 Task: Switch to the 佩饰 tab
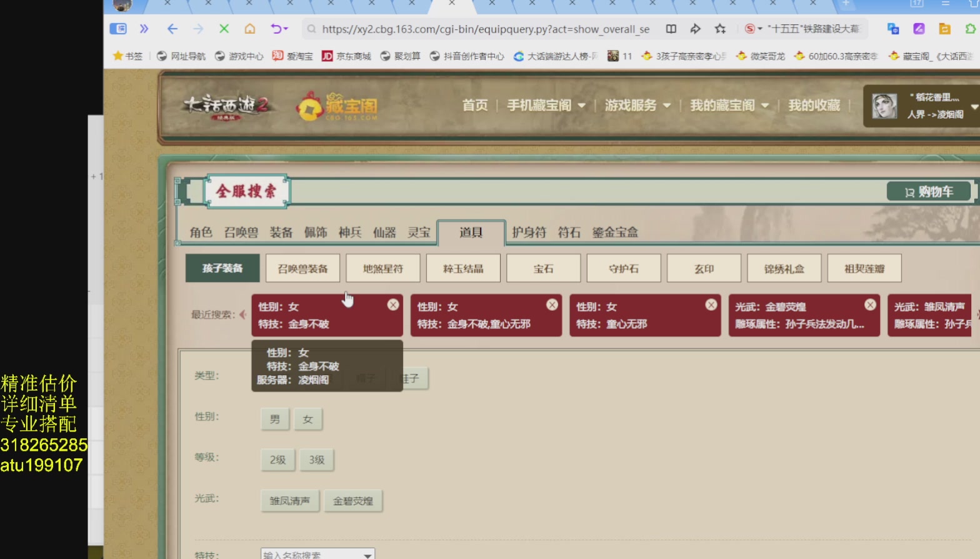pyautogui.click(x=316, y=233)
